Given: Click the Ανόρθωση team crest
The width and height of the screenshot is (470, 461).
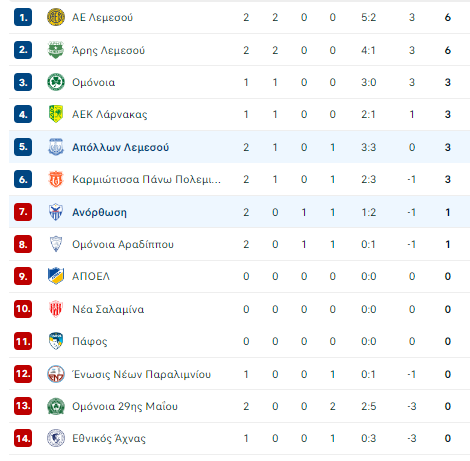Looking at the screenshot, I should tap(56, 212).
